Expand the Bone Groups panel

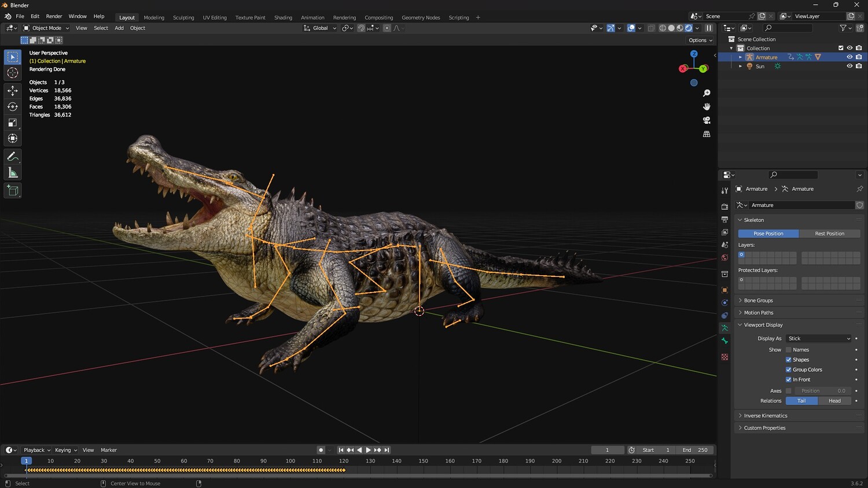tap(758, 301)
